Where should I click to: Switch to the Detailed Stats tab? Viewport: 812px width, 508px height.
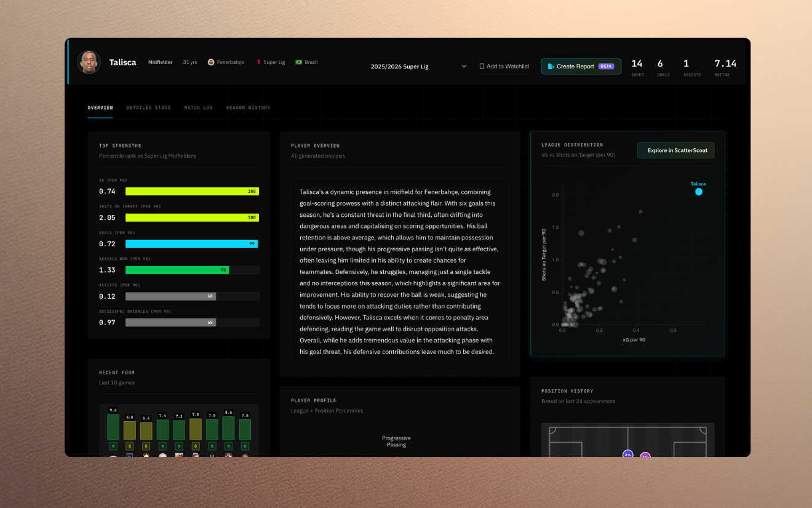click(x=148, y=108)
